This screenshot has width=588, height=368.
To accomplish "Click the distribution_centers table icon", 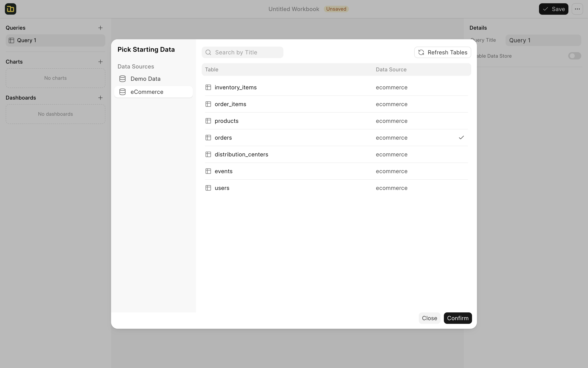I will 208,155.
